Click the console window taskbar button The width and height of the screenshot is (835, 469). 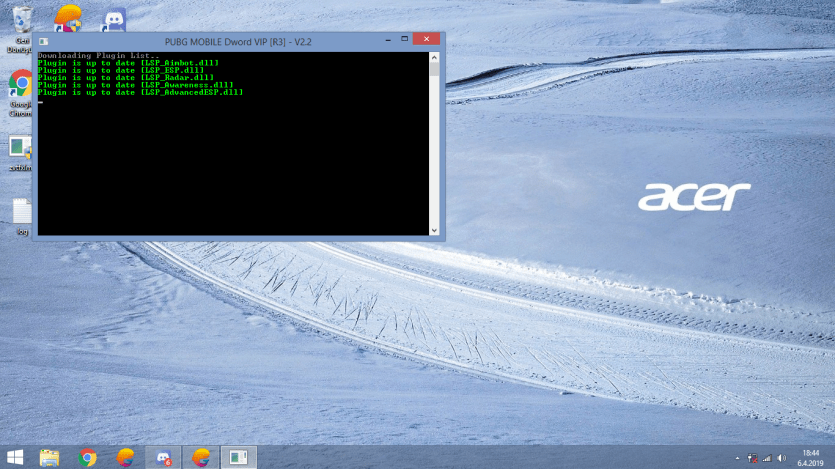click(x=238, y=457)
